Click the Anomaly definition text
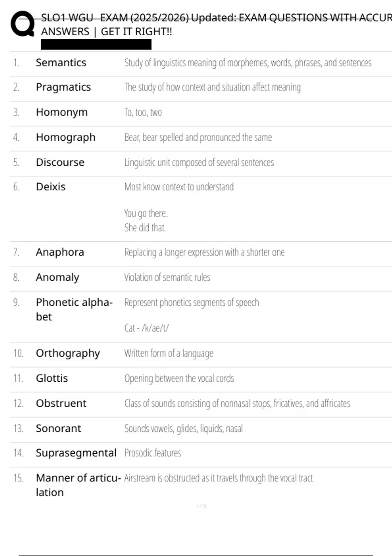The height and width of the screenshot is (556, 392). [x=167, y=277]
